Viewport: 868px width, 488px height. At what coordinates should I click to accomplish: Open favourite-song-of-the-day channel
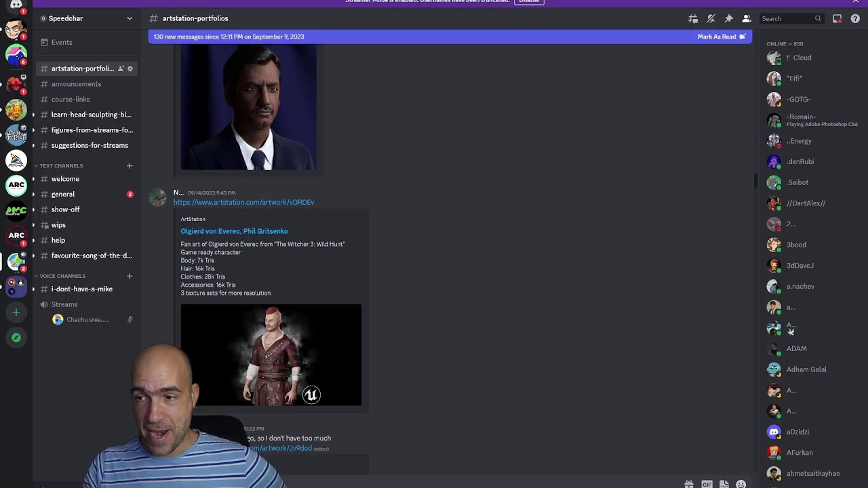click(x=87, y=256)
